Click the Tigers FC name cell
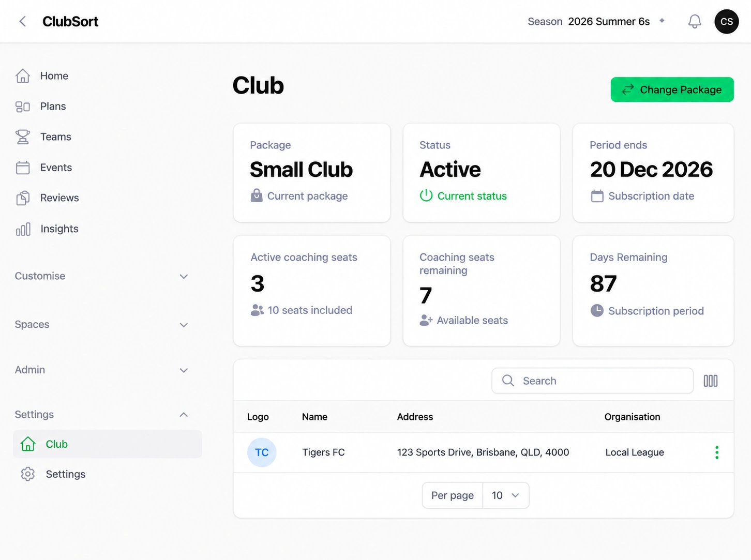Image resolution: width=751 pixels, height=560 pixels. 323,452
